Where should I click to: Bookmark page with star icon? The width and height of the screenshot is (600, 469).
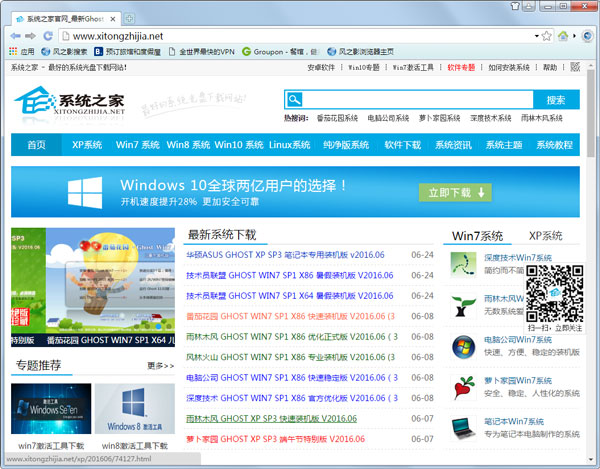pyautogui.click(x=547, y=36)
